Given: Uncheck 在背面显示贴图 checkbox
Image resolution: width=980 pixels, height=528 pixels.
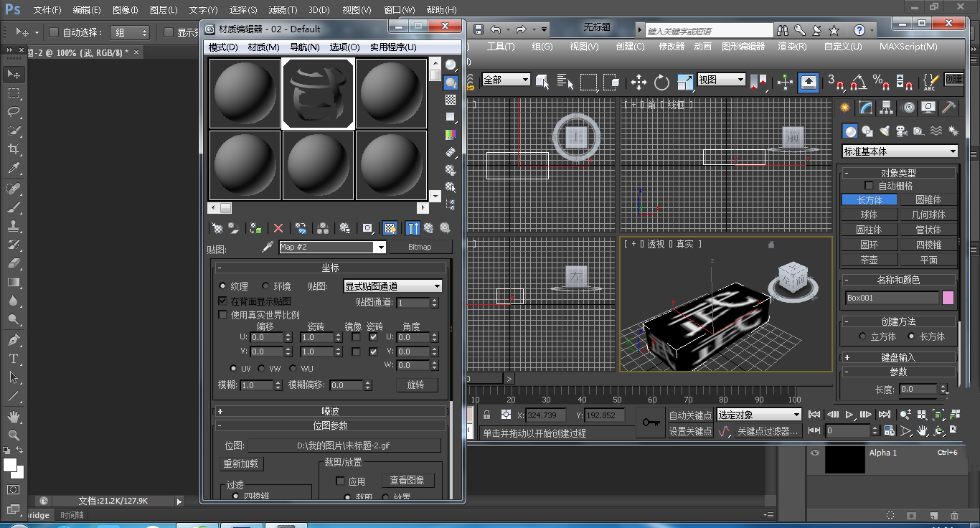Looking at the screenshot, I should [x=222, y=301].
